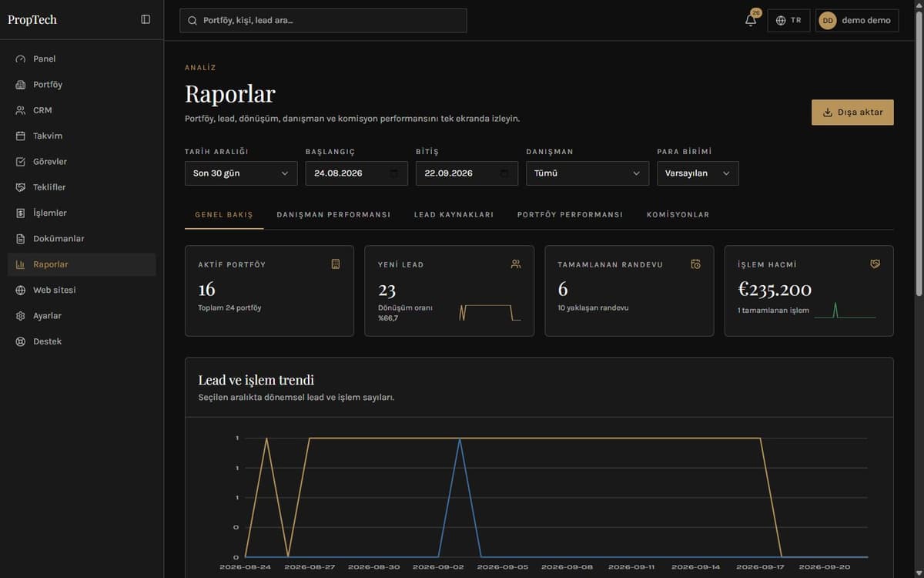
Task: Click the 'Toplam 24 portföy' text
Action: tap(229, 308)
